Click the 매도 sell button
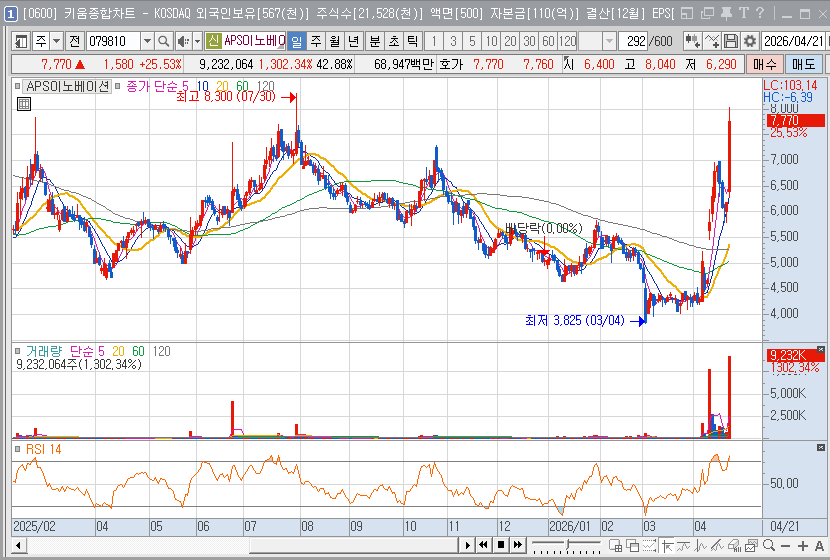This screenshot has height=560, width=830. [803, 65]
